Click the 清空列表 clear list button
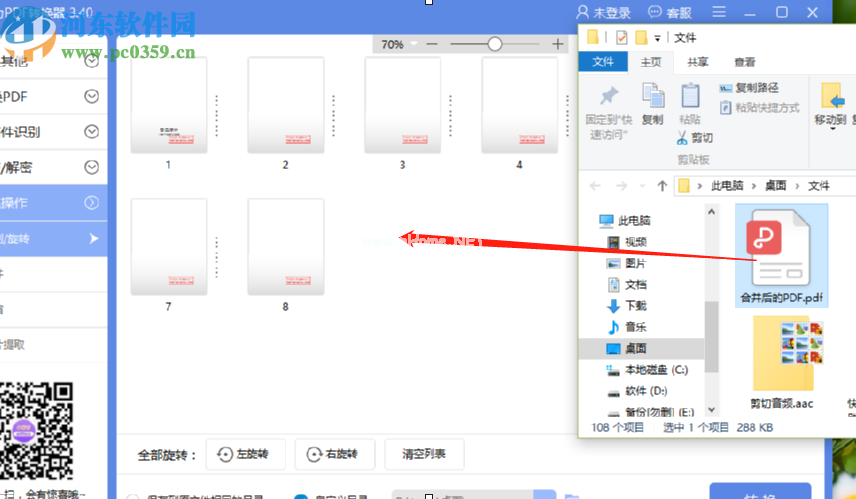Screen dimensions: 856x499 point(425,454)
